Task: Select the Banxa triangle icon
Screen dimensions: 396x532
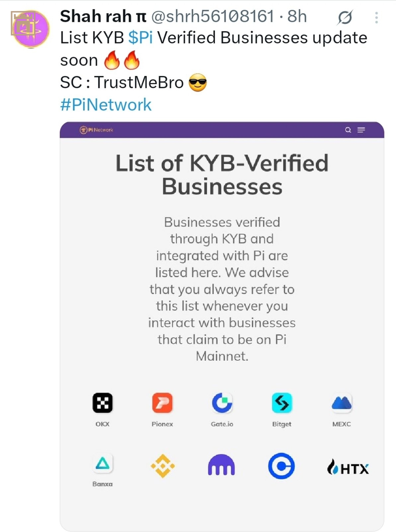Action: point(102,463)
